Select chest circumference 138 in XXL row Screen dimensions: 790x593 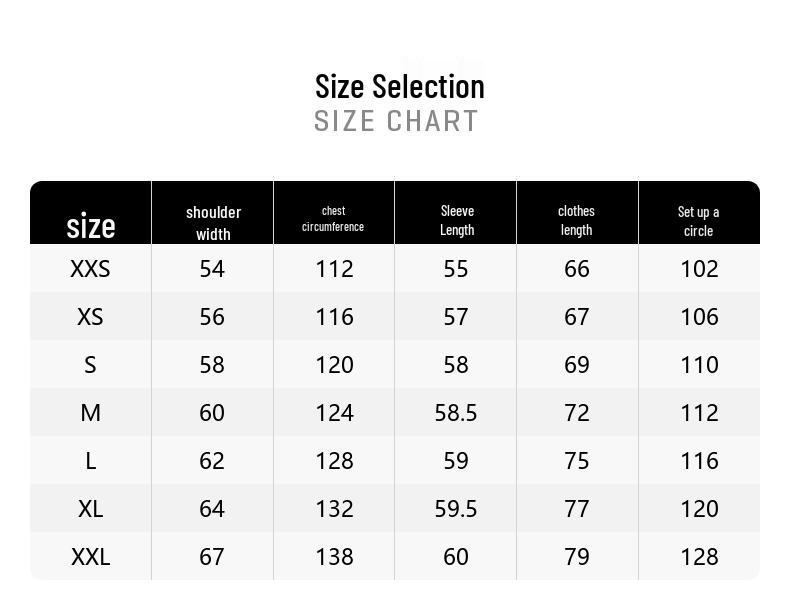(x=334, y=557)
